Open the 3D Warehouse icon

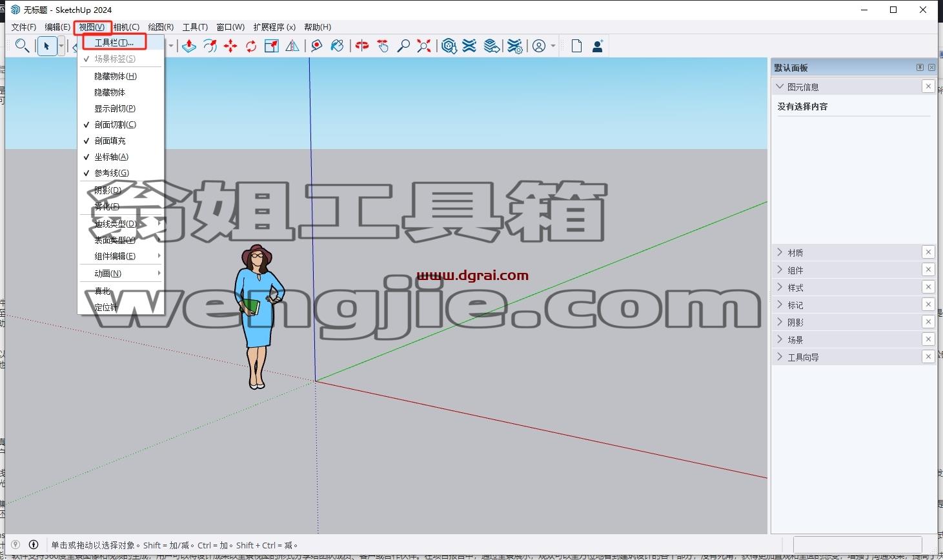pyautogui.click(x=449, y=46)
